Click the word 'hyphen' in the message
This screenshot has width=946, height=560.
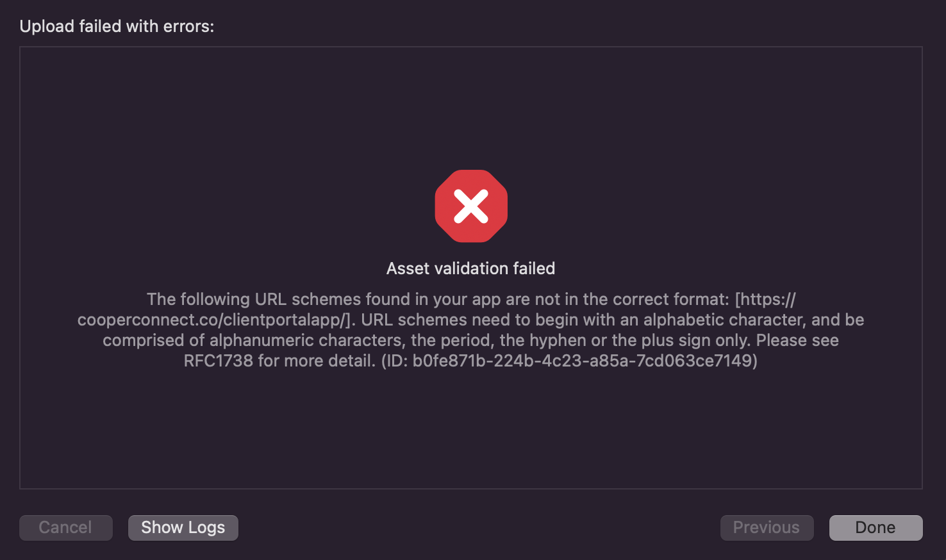558,340
